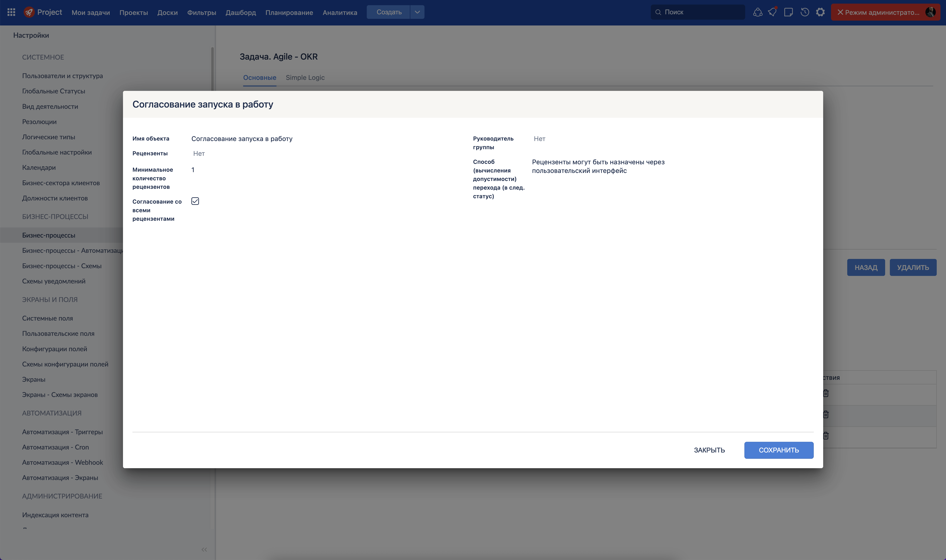
Task: Click the user avatar picture
Action: pyautogui.click(x=931, y=12)
